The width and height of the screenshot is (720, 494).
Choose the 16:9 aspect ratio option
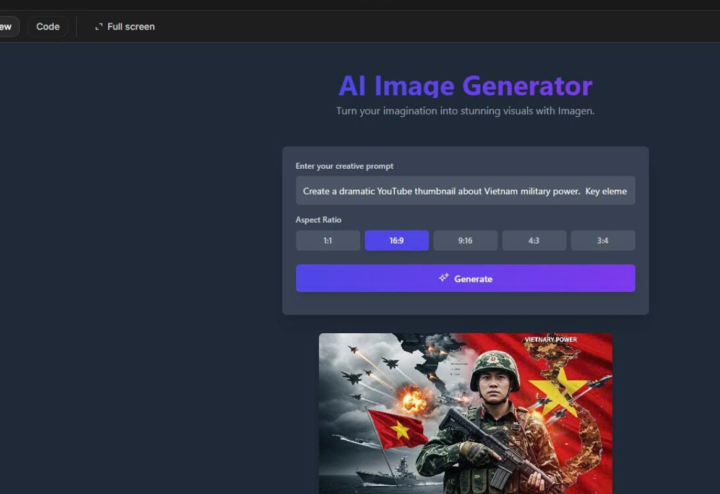(x=396, y=241)
